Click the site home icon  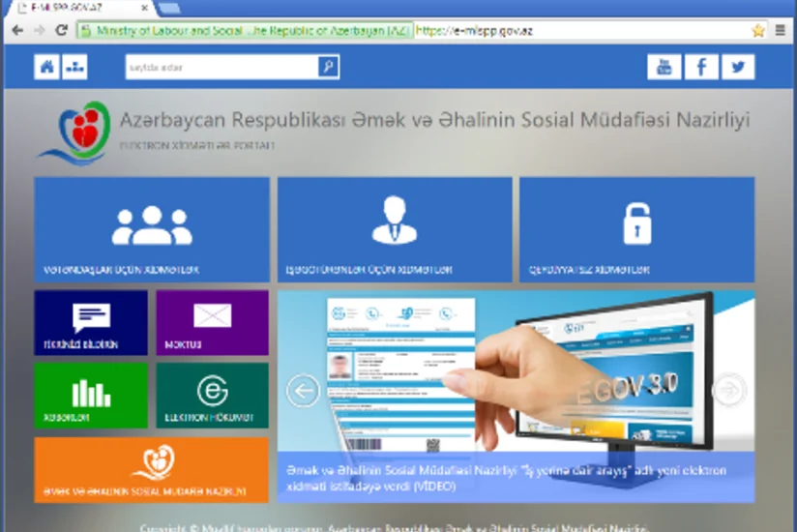coord(46,67)
